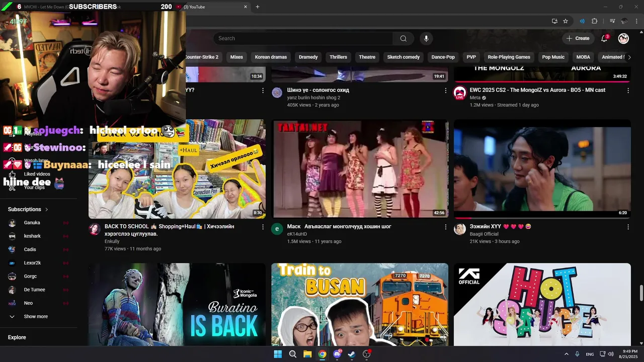Open the Chrome profile avatar
644x362 pixels.
[624, 21]
